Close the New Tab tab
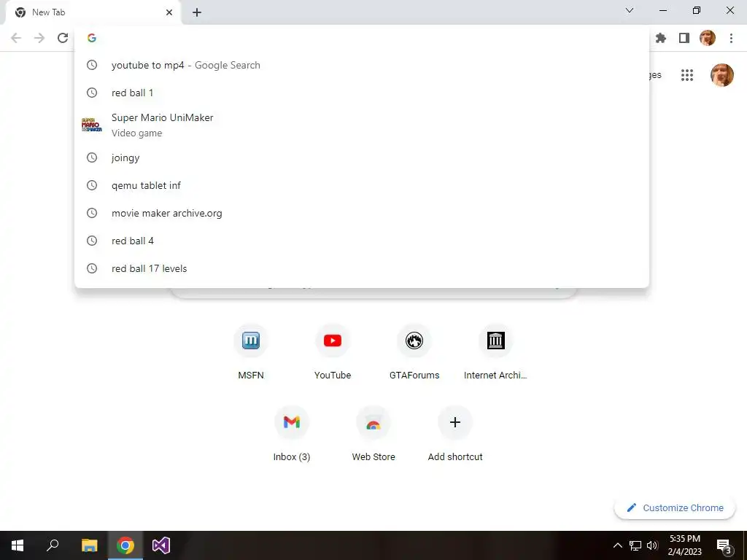The height and width of the screenshot is (560, 747). pyautogui.click(x=169, y=12)
